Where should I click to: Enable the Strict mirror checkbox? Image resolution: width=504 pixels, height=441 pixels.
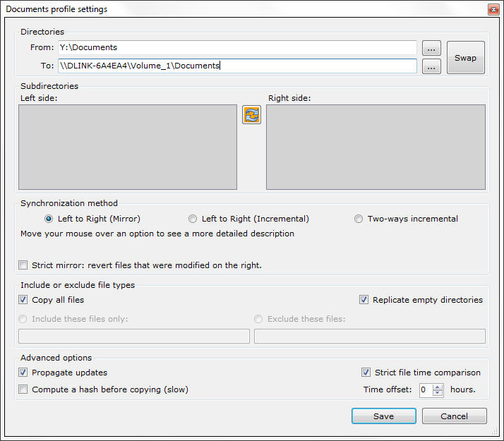point(24,265)
